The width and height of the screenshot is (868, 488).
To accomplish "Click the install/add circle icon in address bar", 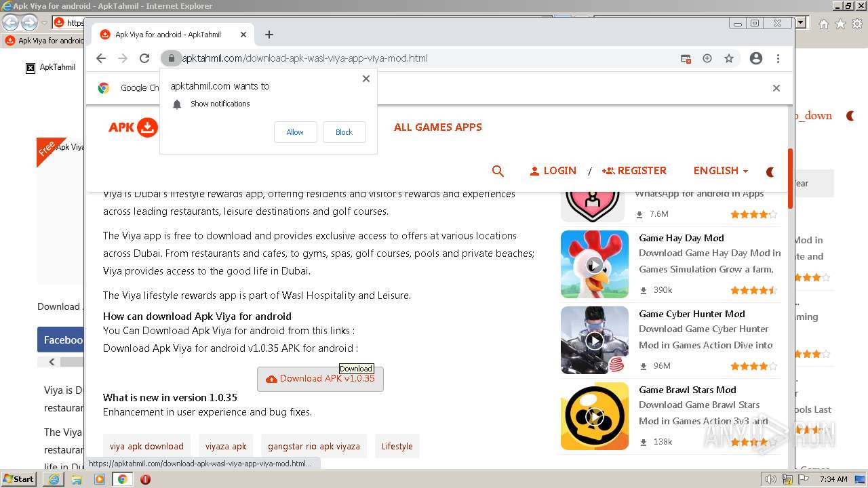I will pyautogui.click(x=707, y=58).
